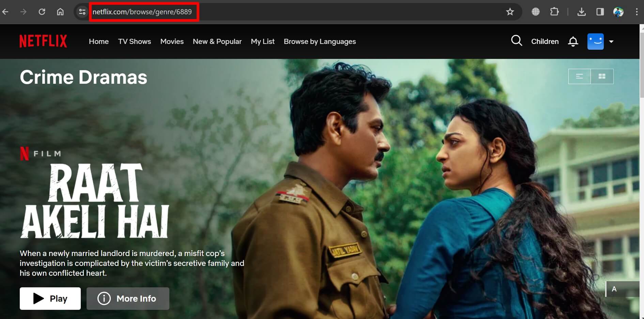Open New & Popular
Image resolution: width=644 pixels, height=319 pixels.
(217, 42)
